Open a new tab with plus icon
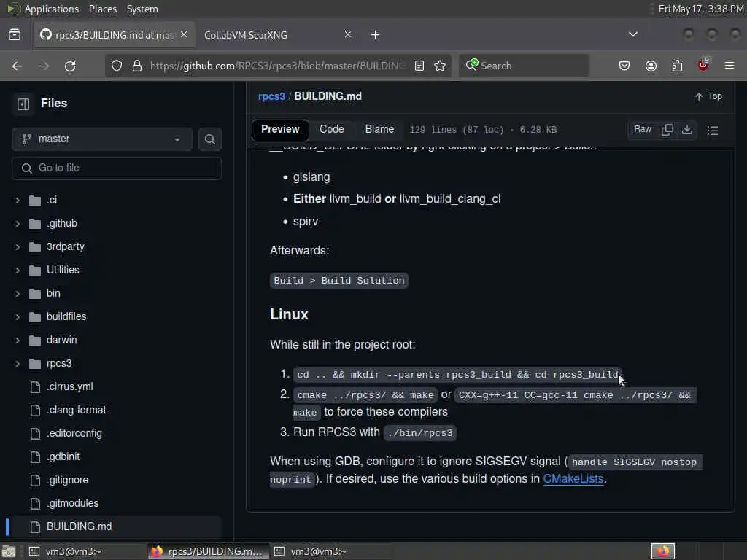 [376, 35]
